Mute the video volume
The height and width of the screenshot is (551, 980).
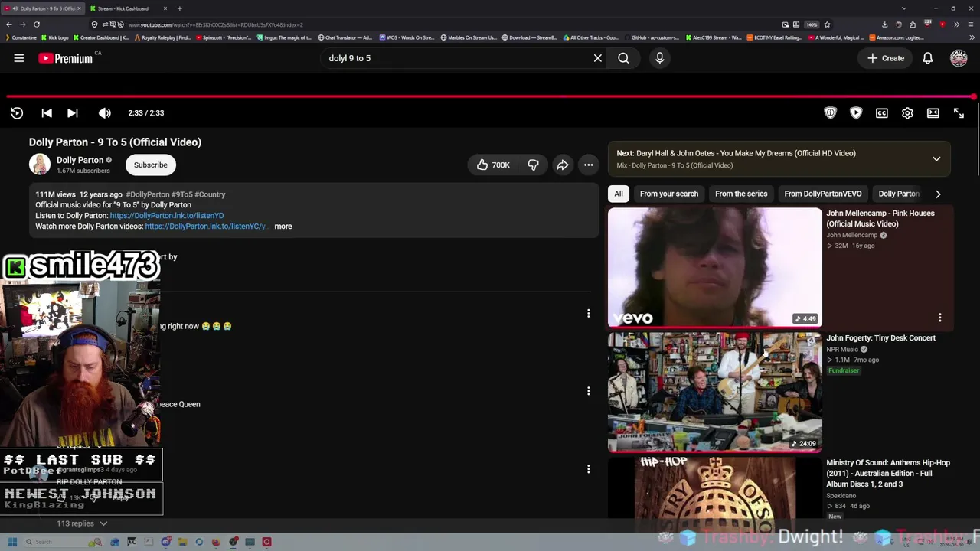click(x=105, y=113)
